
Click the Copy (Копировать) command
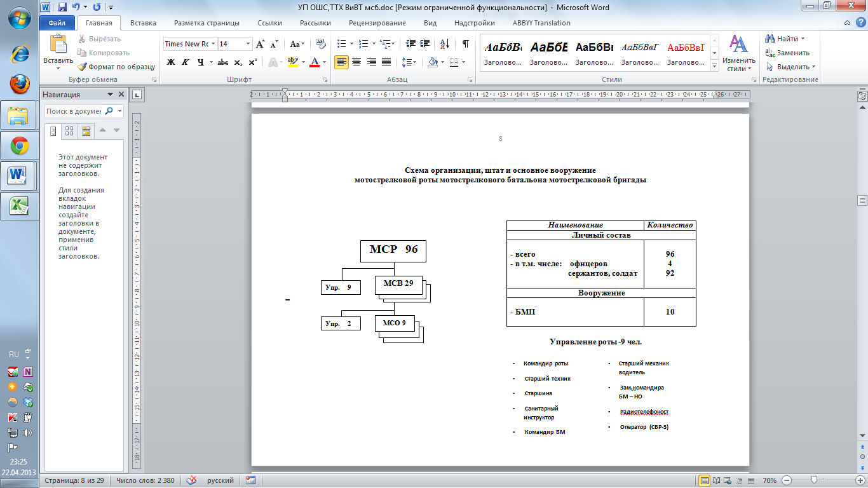pos(104,53)
